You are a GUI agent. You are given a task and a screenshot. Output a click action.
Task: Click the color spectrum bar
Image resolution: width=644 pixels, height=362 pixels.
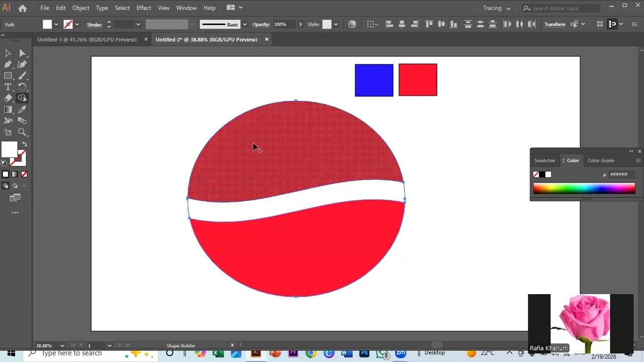pos(584,189)
